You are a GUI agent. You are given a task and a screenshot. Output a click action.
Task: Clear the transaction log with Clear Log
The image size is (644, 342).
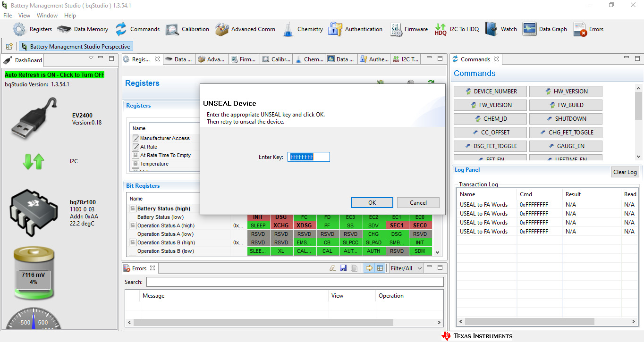click(x=625, y=172)
